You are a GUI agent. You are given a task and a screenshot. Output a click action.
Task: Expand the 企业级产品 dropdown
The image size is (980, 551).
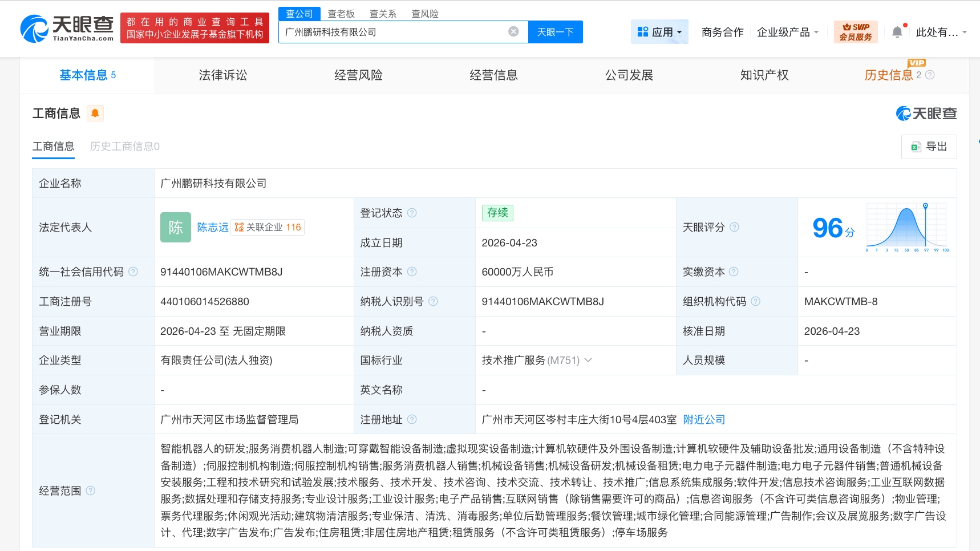point(788,32)
